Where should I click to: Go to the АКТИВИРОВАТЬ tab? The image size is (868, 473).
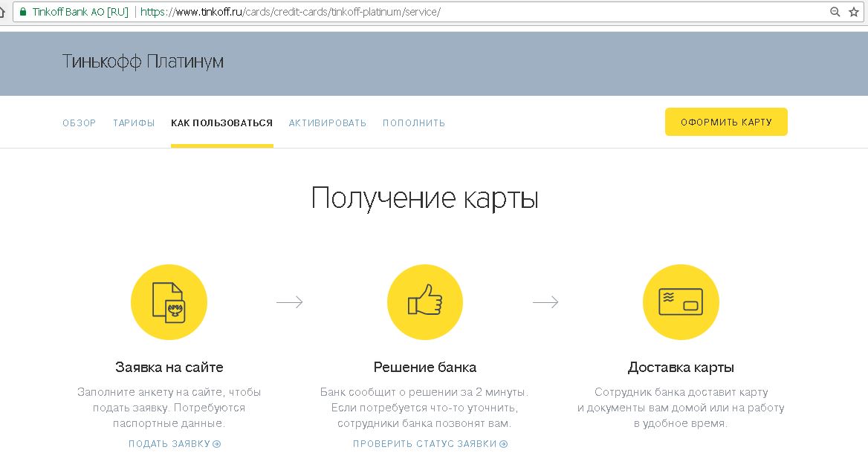coord(328,123)
